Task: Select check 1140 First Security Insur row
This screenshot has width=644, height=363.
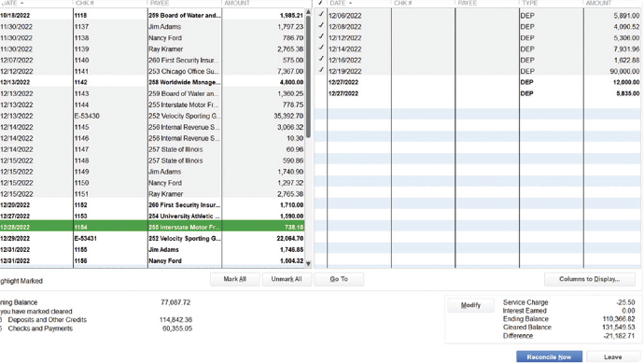Action: pyautogui.click(x=152, y=60)
